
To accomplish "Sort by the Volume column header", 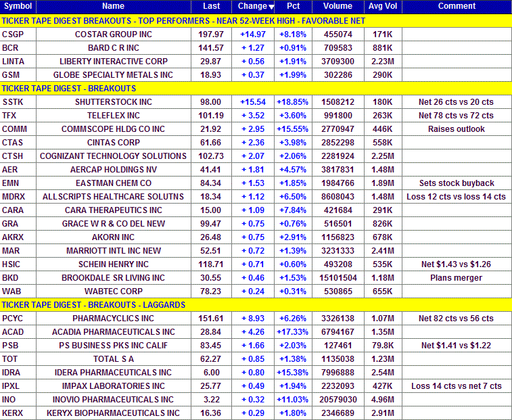I will click(338, 6).
